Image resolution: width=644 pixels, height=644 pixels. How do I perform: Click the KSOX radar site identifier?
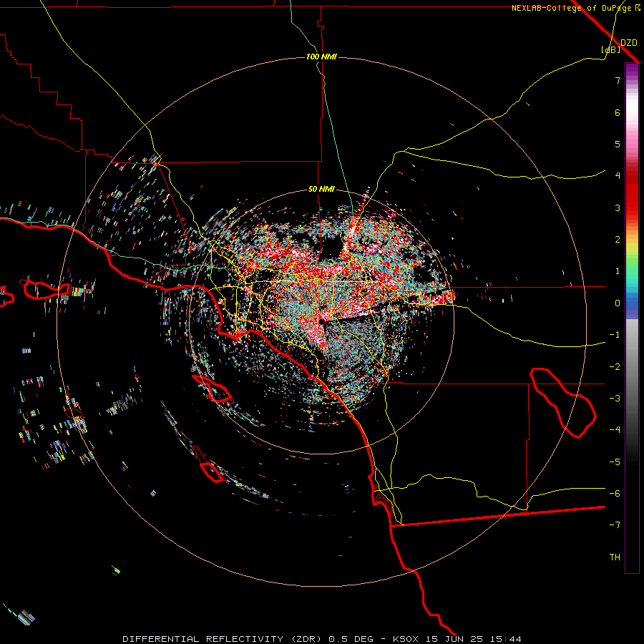point(407,639)
